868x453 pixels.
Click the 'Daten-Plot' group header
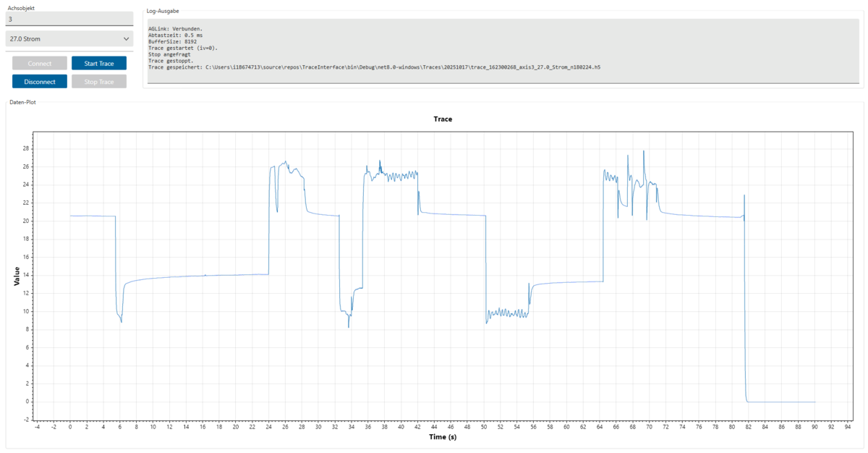coord(23,102)
